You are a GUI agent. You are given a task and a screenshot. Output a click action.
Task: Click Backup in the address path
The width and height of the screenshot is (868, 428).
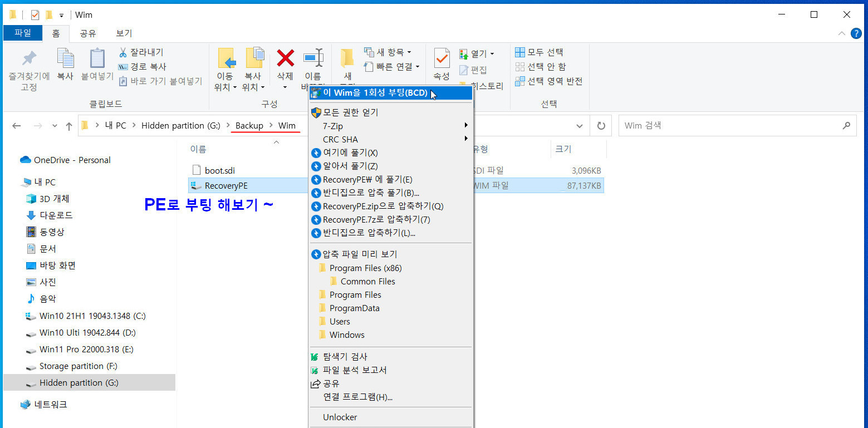point(249,126)
